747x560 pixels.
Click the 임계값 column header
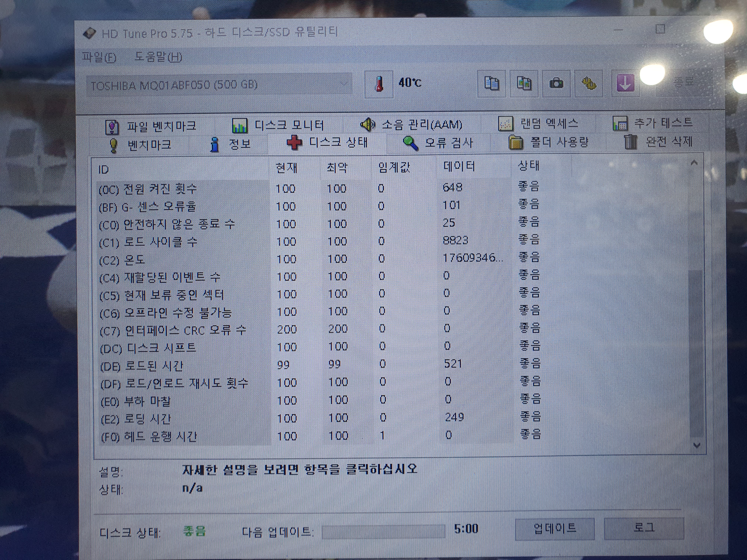[394, 167]
